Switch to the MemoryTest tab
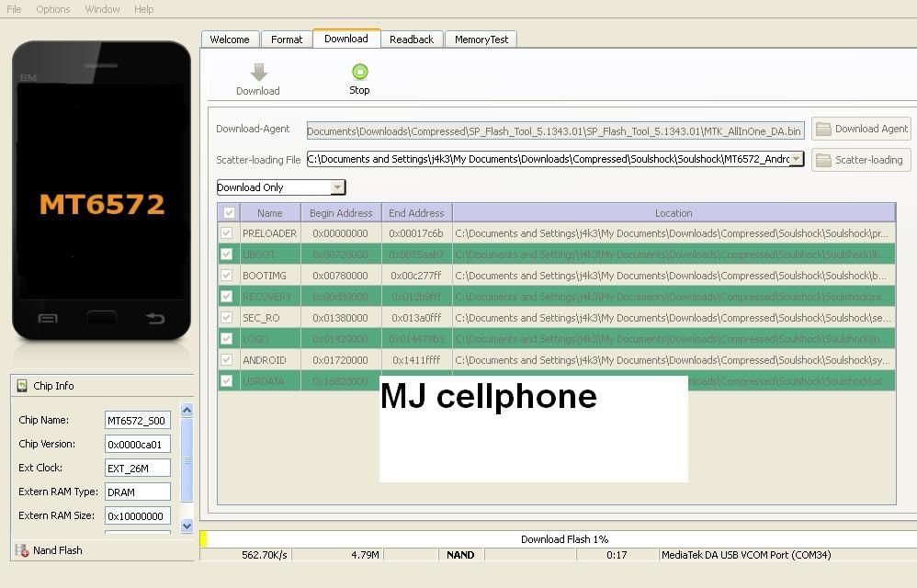 pyautogui.click(x=481, y=40)
